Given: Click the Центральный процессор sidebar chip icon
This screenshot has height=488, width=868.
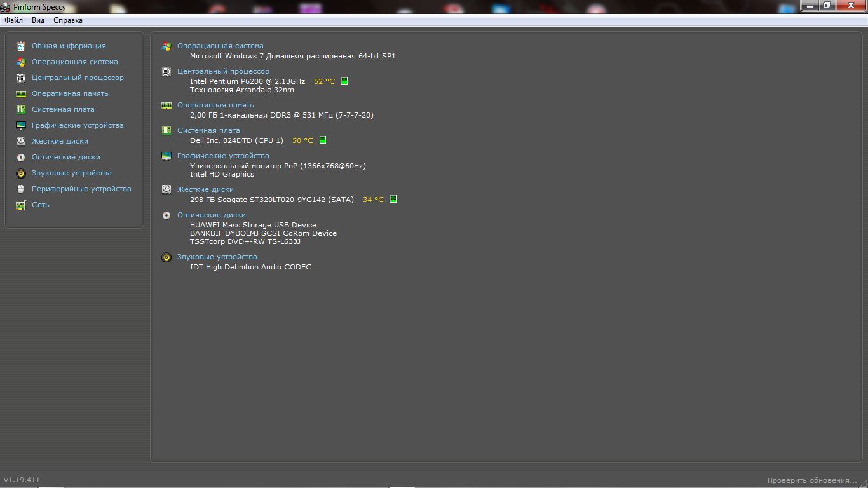Looking at the screenshot, I should (21, 78).
